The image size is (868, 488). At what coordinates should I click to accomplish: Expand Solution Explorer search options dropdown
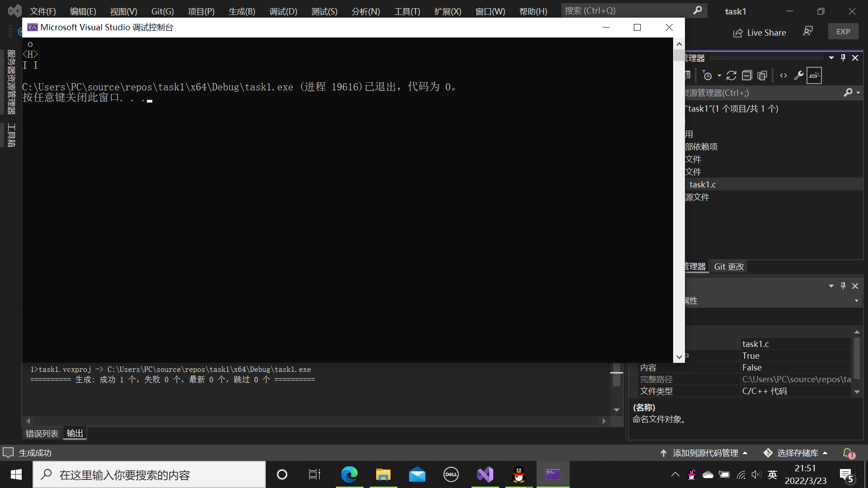(858, 93)
